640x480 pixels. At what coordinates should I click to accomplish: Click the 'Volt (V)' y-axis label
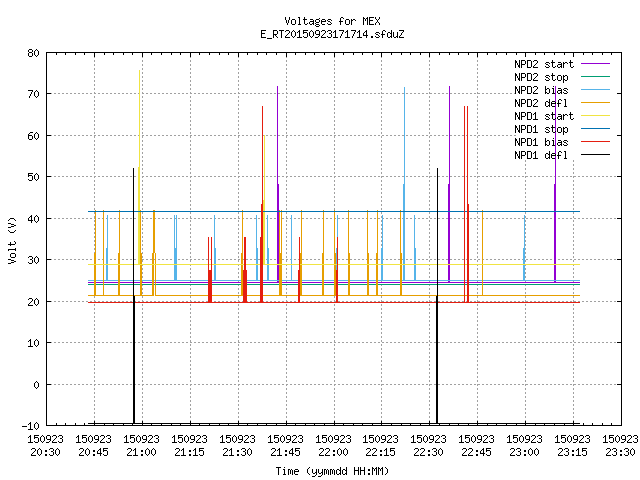[12, 240]
